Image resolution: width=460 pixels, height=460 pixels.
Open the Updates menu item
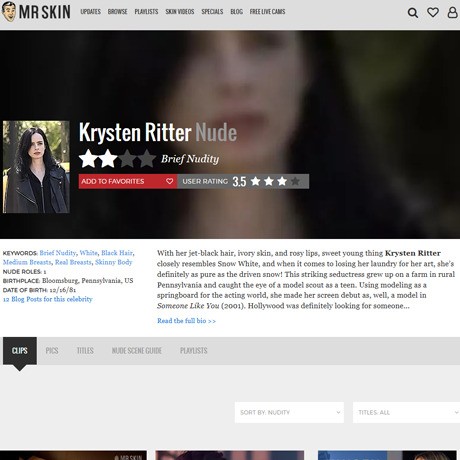(90, 12)
